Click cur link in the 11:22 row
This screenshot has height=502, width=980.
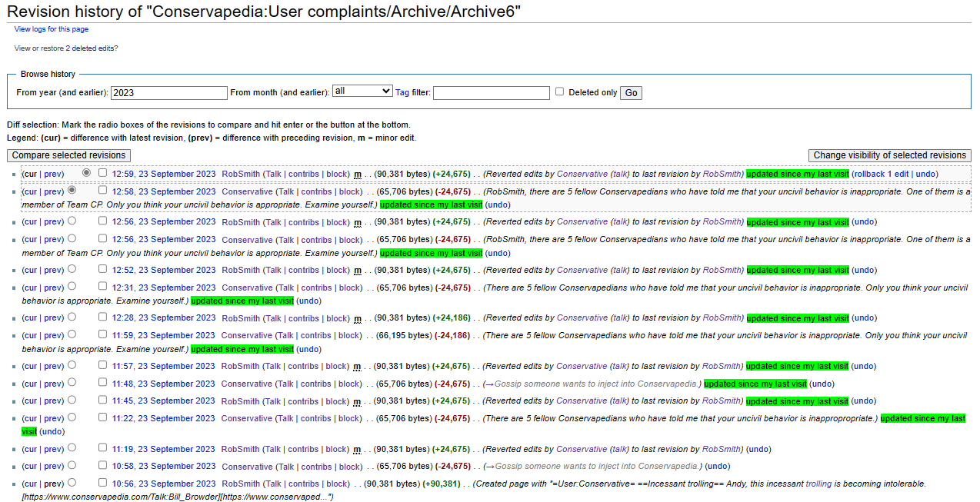tap(30, 419)
